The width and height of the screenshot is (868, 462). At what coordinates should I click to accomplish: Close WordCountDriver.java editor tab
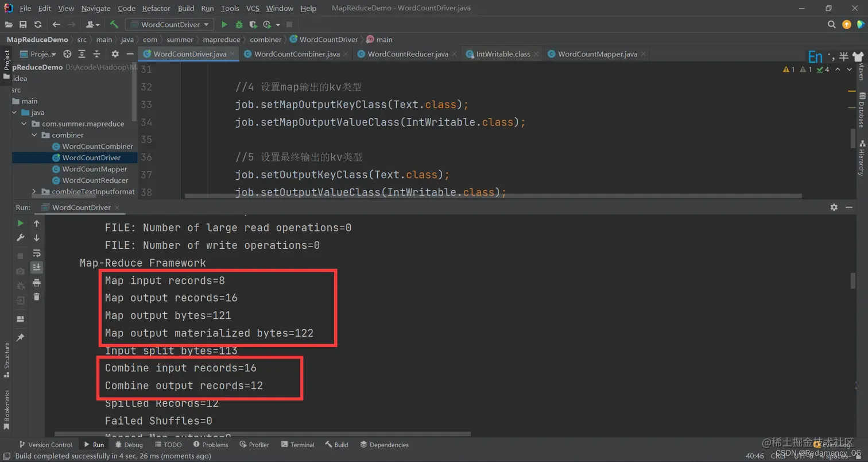click(233, 54)
